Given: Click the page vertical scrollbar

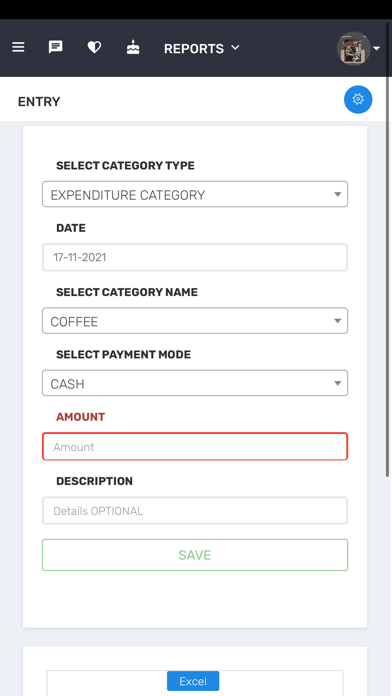Looking at the screenshot, I should pyautogui.click(x=388, y=266).
